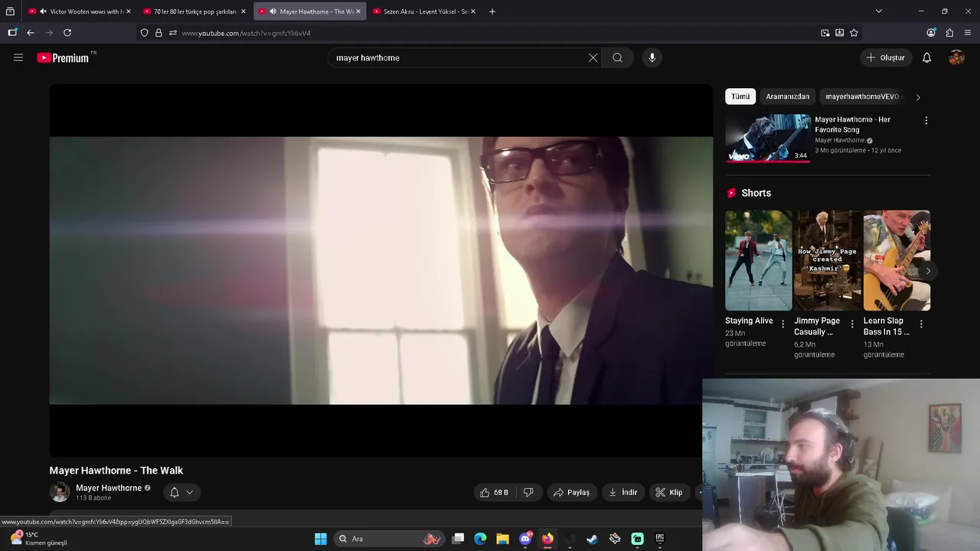980x551 pixels.
Task: Open the weather widget on taskbar
Action: (38, 539)
